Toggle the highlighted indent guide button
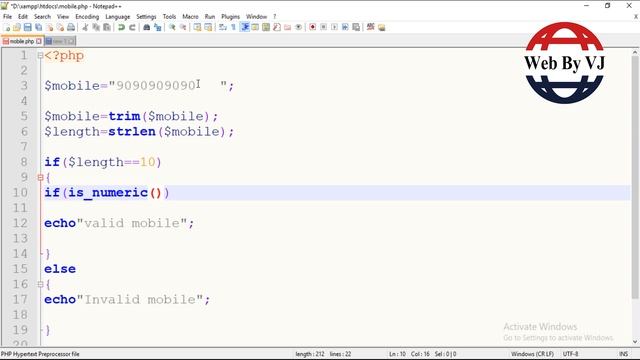Image resolution: width=640 pixels, height=360 pixels. point(244,27)
